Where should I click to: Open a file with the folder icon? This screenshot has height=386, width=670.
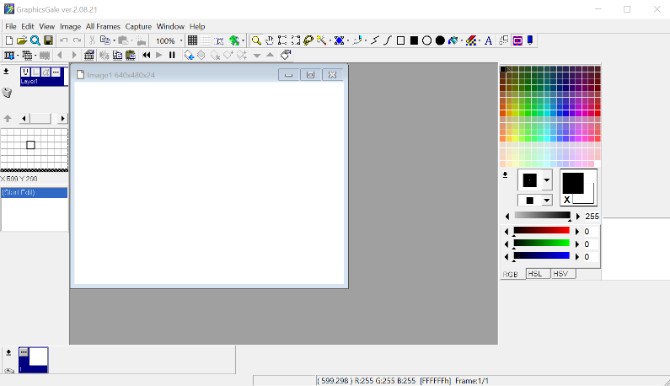[x=22, y=41]
